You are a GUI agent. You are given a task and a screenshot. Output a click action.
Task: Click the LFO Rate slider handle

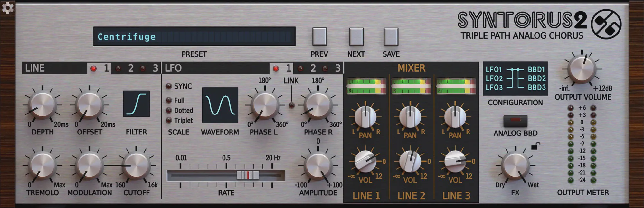pyautogui.click(x=248, y=175)
